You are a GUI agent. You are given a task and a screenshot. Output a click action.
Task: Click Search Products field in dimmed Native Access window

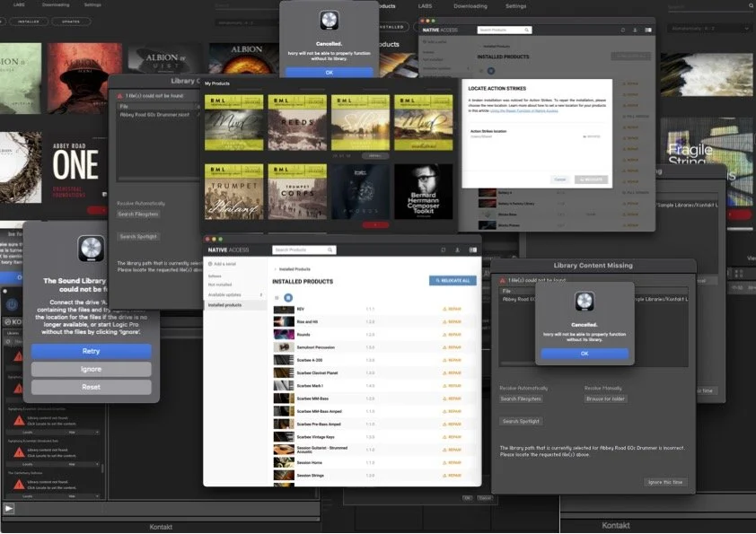504,30
